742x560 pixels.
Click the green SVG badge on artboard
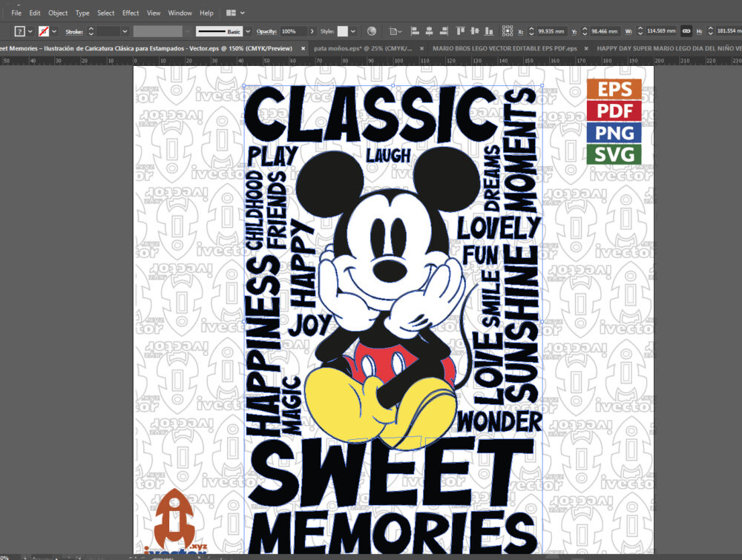614,155
